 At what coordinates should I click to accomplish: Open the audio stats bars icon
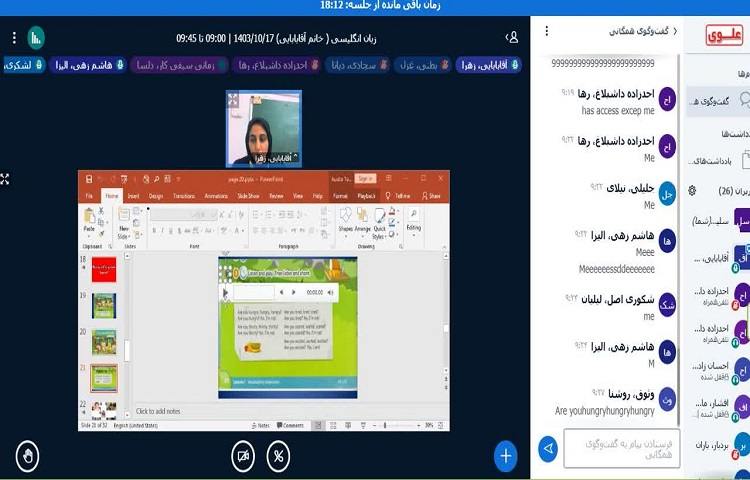(37, 38)
